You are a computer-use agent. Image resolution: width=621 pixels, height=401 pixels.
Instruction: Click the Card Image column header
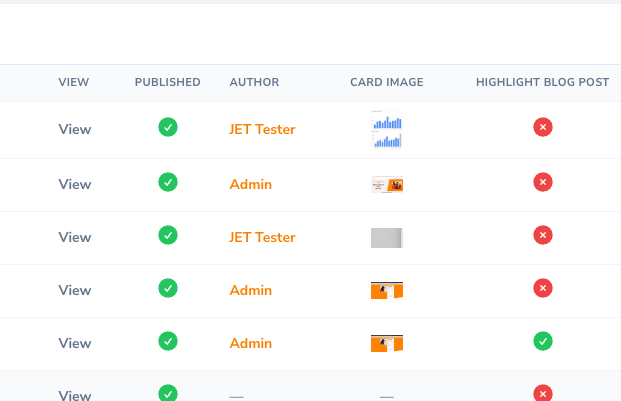pos(386,82)
